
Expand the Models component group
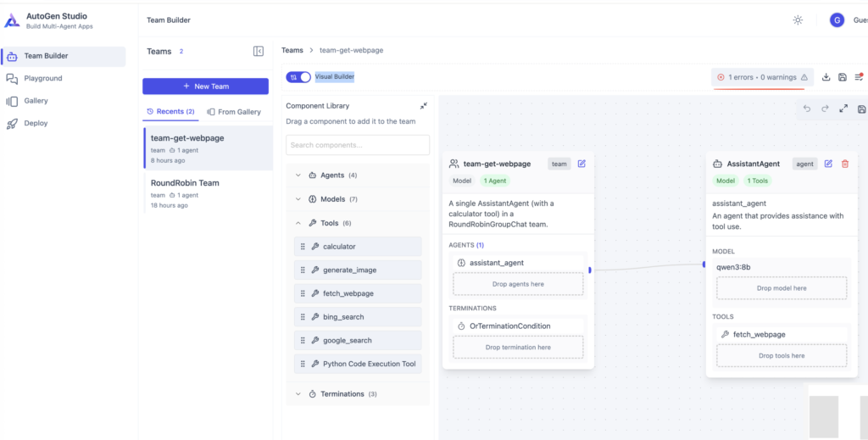point(358,199)
